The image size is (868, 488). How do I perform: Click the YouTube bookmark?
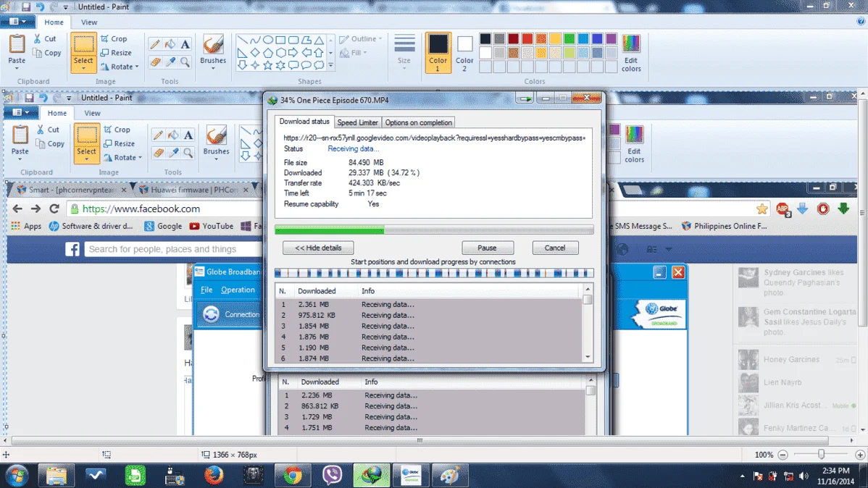(x=211, y=226)
